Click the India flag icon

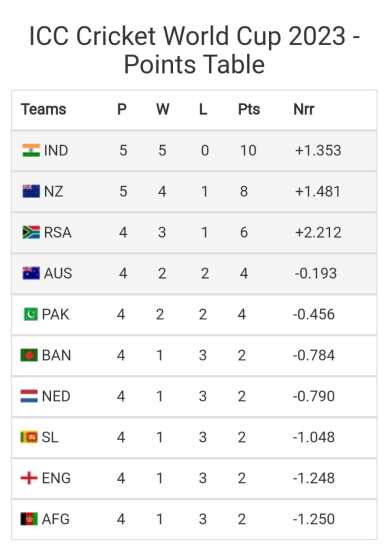(31, 151)
